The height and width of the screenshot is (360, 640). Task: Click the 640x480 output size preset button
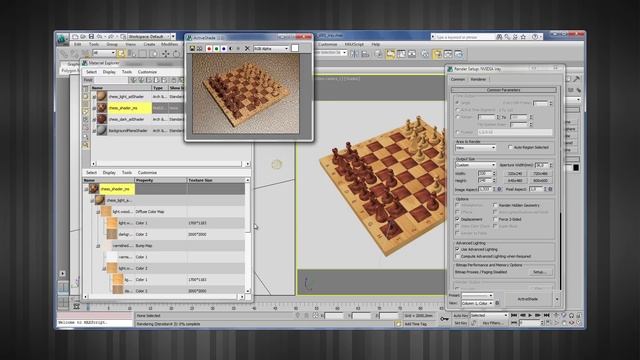(x=515, y=180)
